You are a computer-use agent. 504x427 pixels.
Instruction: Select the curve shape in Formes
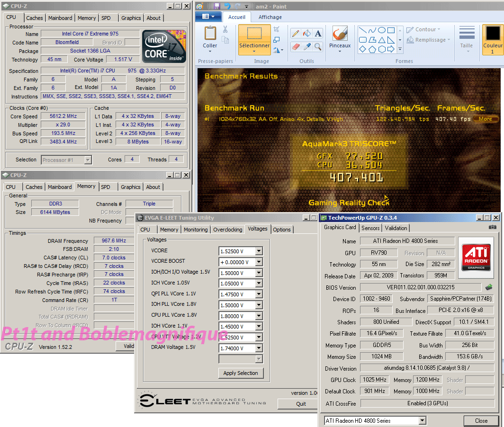(372, 30)
